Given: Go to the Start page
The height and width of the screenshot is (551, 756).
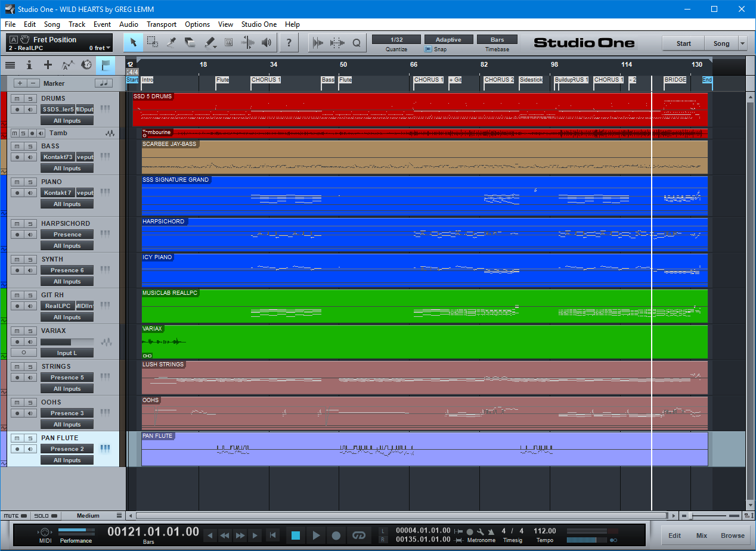Looking at the screenshot, I should point(684,43).
